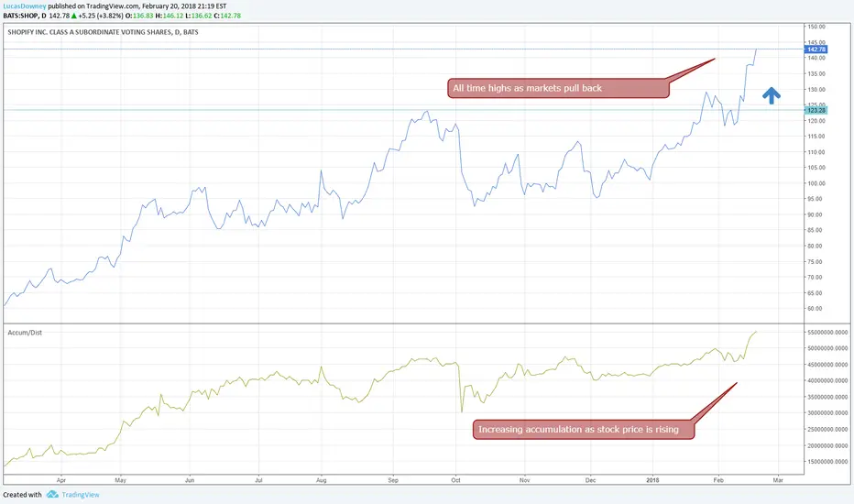Click the 70.00 price axis label
The image size is (854, 504).
pos(816,278)
